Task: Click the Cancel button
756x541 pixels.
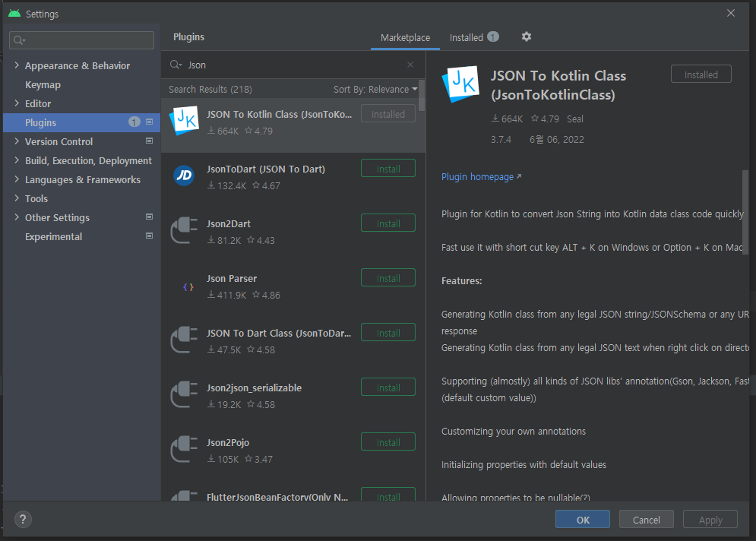Action: click(x=646, y=519)
